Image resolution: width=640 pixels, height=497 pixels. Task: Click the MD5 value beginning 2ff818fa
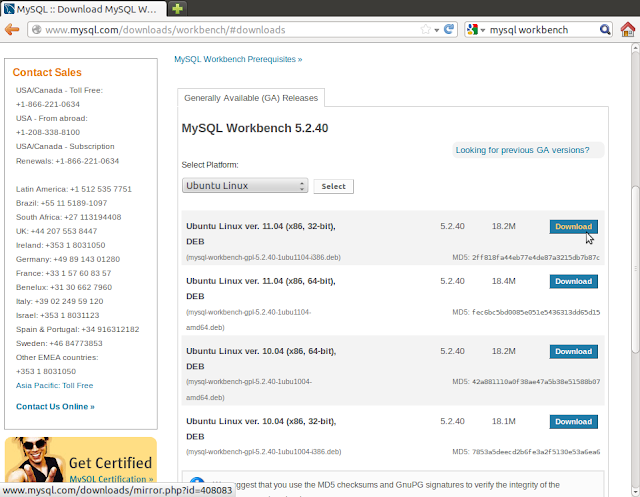click(536, 257)
